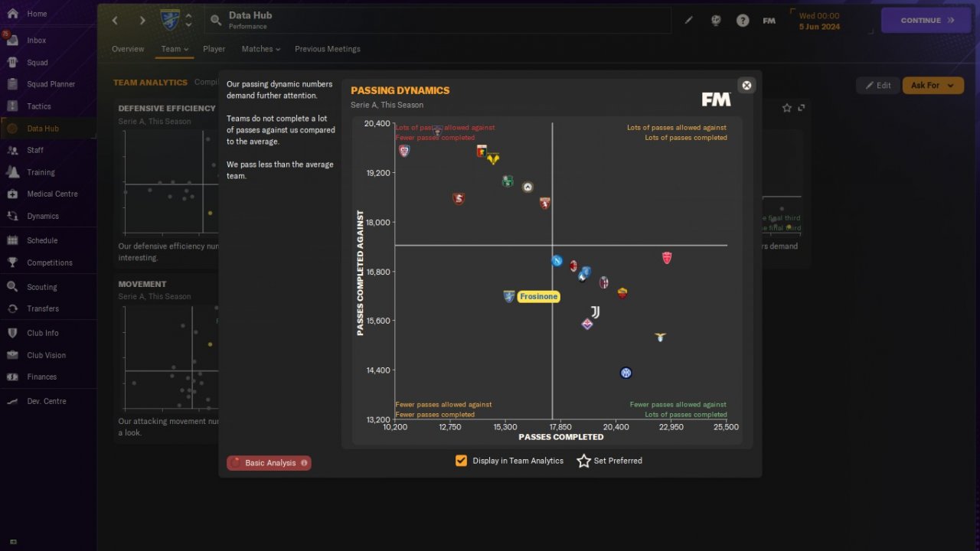Image resolution: width=980 pixels, height=551 pixels.
Task: Select the Lazio eagle badge on chart
Action: pyautogui.click(x=660, y=337)
